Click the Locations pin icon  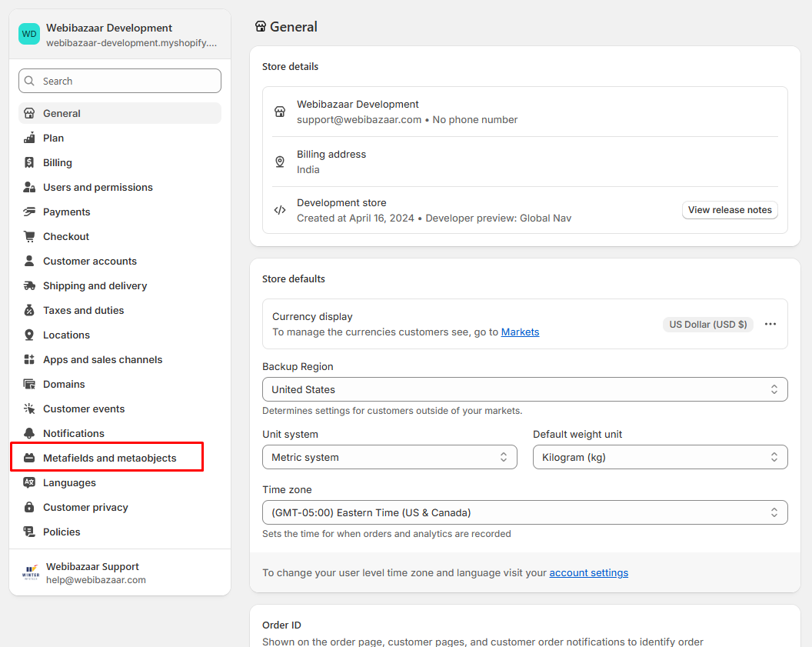point(29,335)
